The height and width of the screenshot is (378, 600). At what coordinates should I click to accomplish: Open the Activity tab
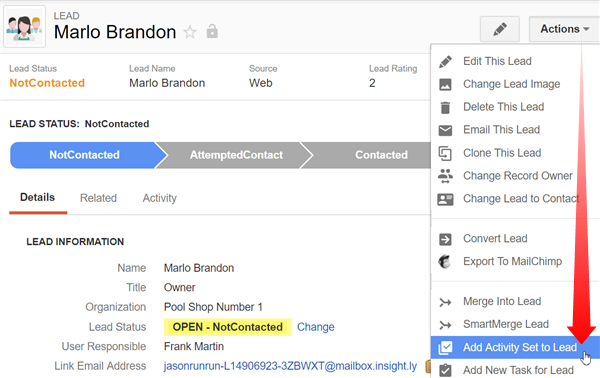click(160, 198)
